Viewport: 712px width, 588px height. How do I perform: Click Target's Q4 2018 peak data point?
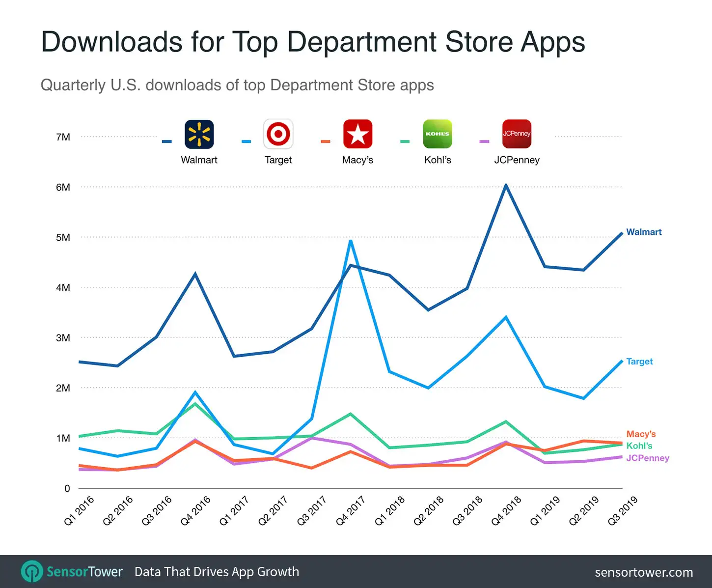coord(506,317)
